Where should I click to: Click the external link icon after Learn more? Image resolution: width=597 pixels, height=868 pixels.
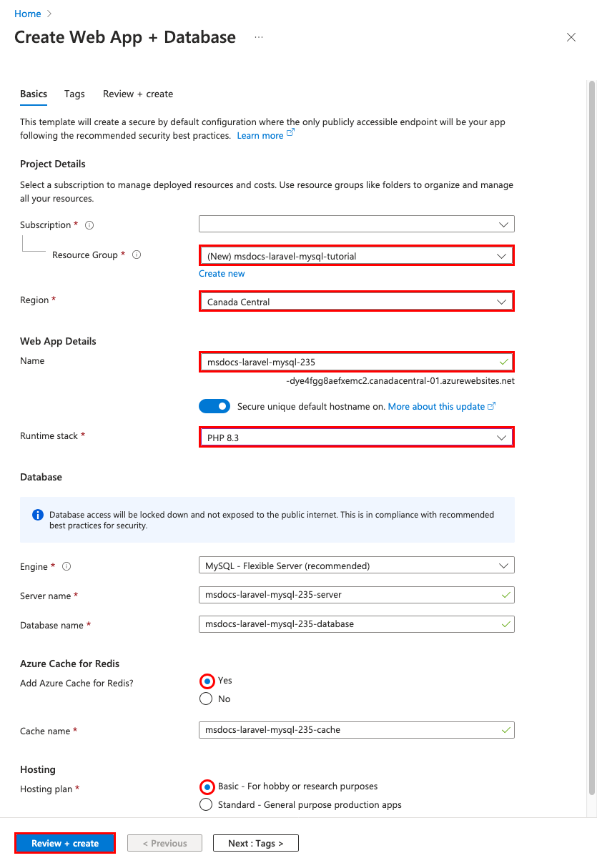click(290, 134)
